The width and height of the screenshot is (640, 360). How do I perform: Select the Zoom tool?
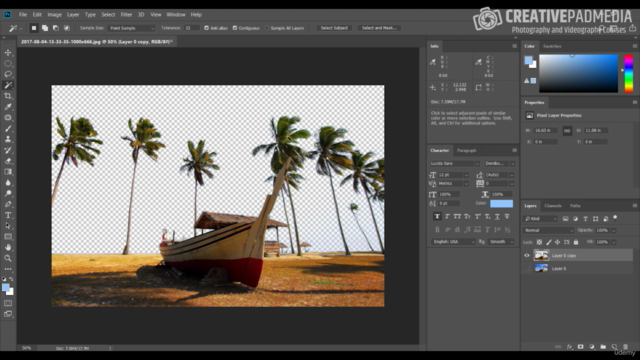[x=8, y=258]
